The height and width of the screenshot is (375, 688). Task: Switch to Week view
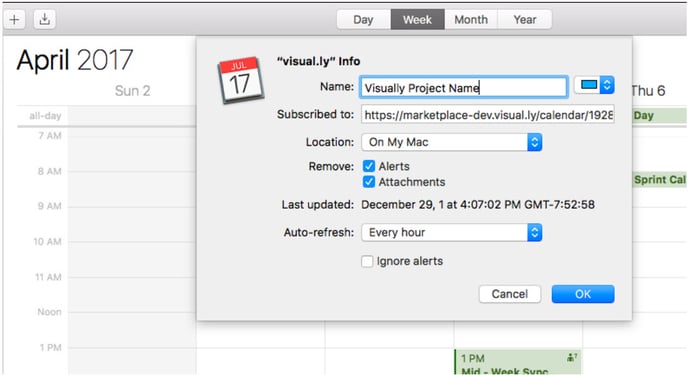coord(417,20)
